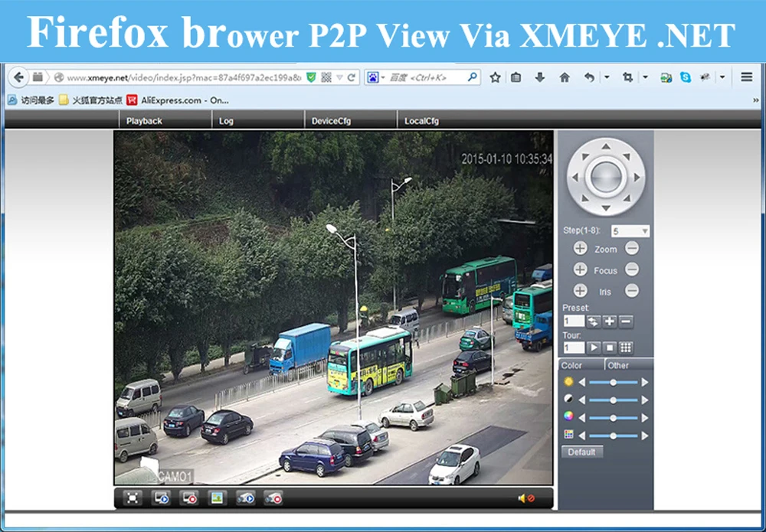Image resolution: width=766 pixels, height=532 pixels.
Task: Reload the page in Firefox
Action: (352, 77)
